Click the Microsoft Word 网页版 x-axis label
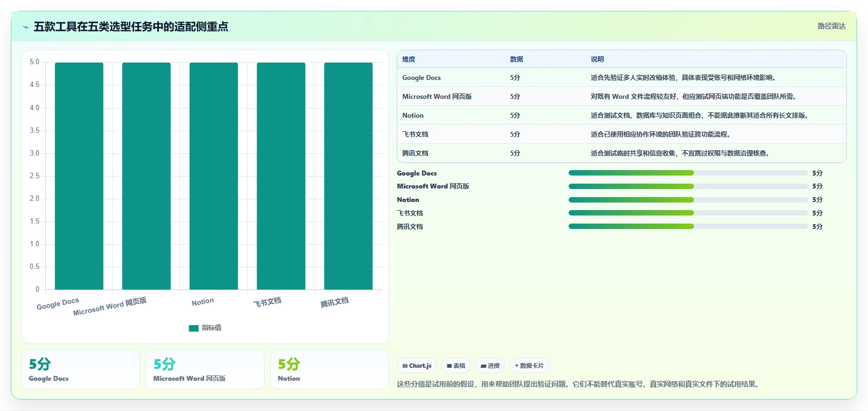This screenshot has width=868, height=411. [x=110, y=306]
